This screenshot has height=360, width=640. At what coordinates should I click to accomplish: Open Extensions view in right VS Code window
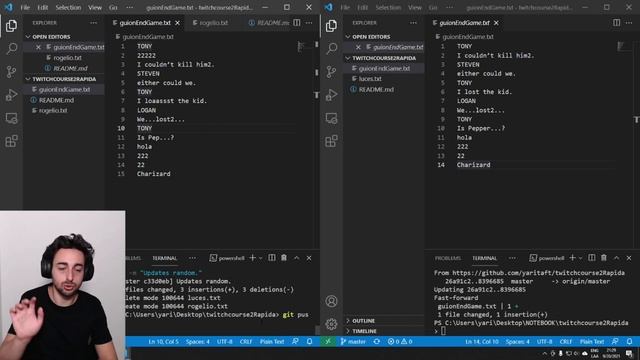(331, 141)
